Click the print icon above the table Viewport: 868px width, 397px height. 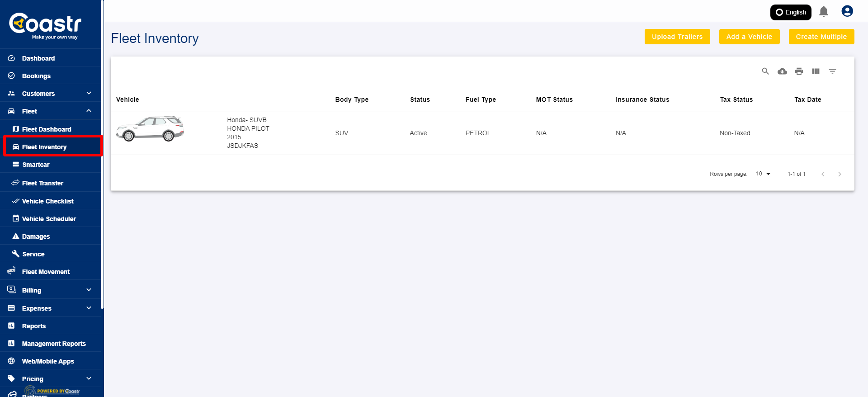(x=799, y=71)
